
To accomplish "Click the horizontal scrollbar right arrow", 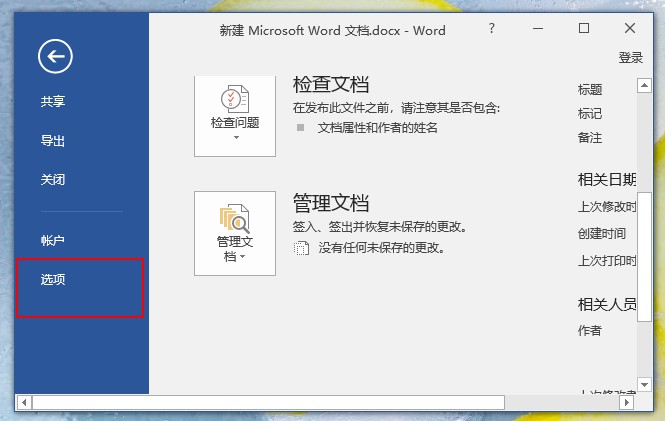I will (x=626, y=402).
